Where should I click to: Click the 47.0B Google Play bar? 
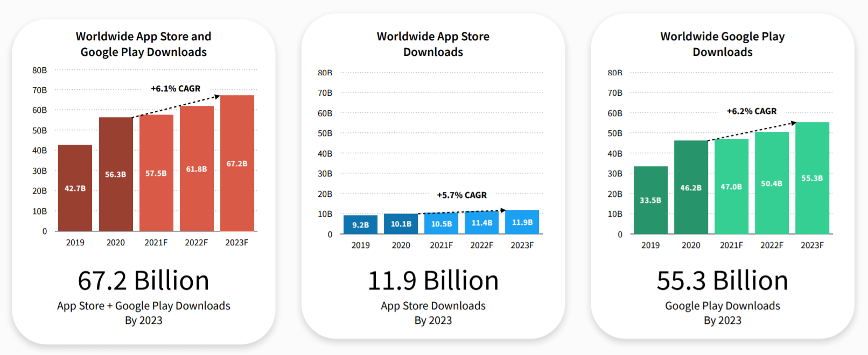[x=731, y=186]
